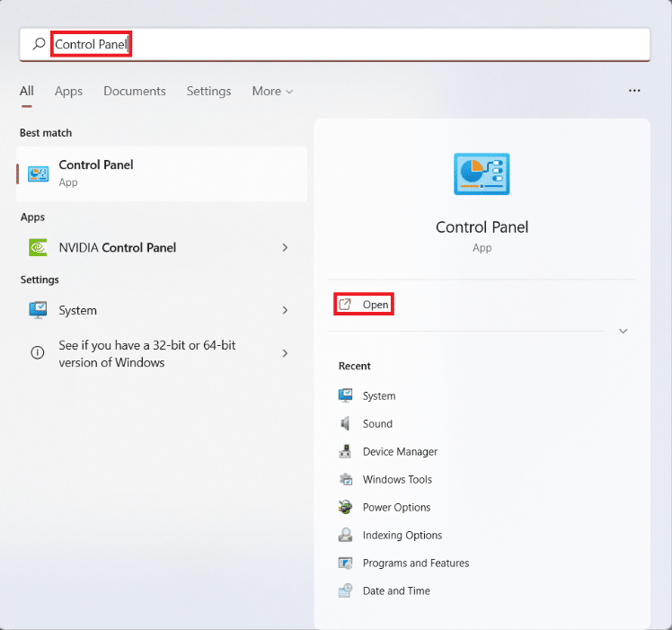Click the Sound speaker icon in Recent
This screenshot has width=672, height=630.
345,423
